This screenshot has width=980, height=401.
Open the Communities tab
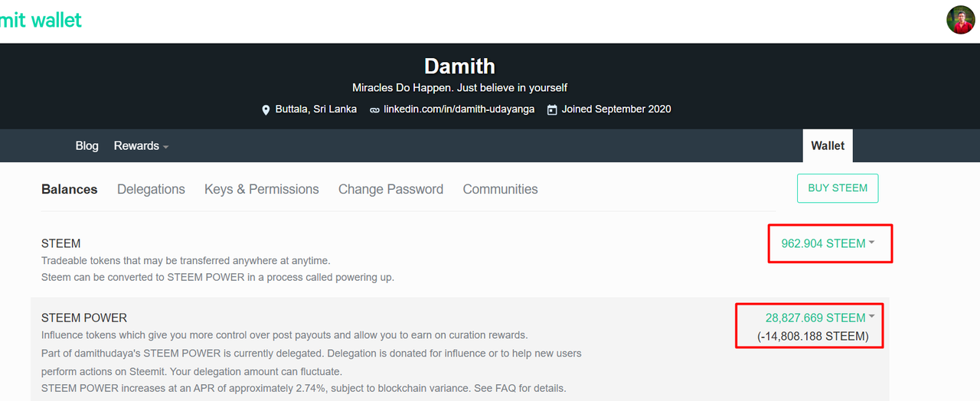point(500,189)
